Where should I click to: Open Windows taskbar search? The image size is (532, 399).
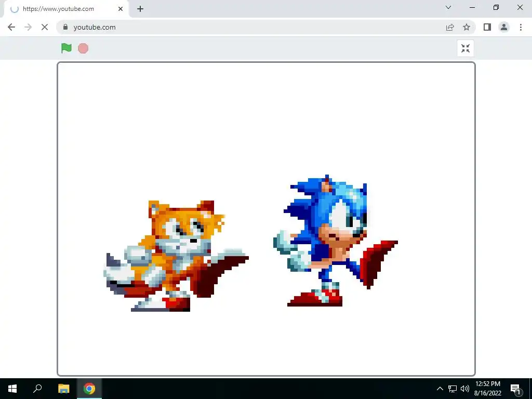37,389
